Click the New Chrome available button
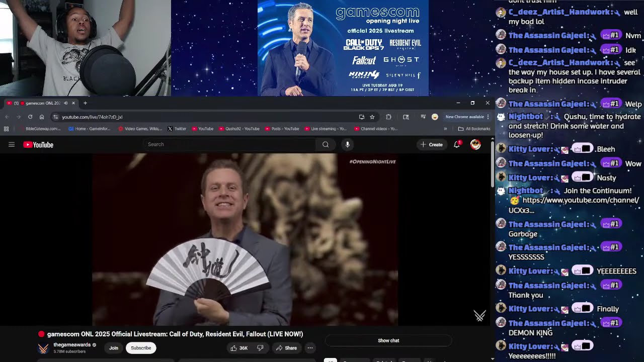Screen dimensions: 644x362 click(x=464, y=117)
